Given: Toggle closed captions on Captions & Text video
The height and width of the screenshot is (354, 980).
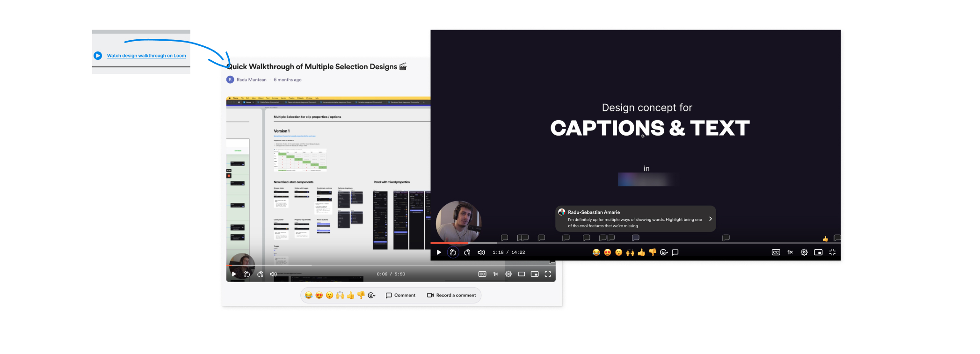Looking at the screenshot, I should [776, 253].
